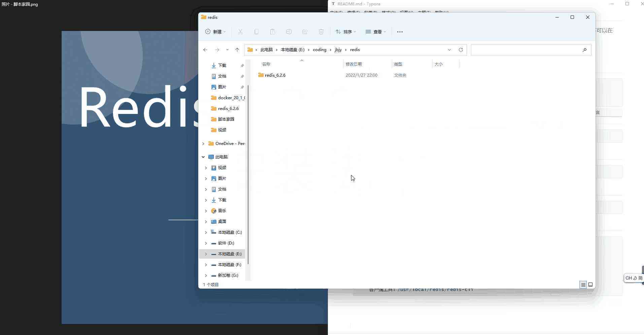The image size is (644, 335).
Task: Click the Share icon in toolbar
Action: [x=305, y=32]
